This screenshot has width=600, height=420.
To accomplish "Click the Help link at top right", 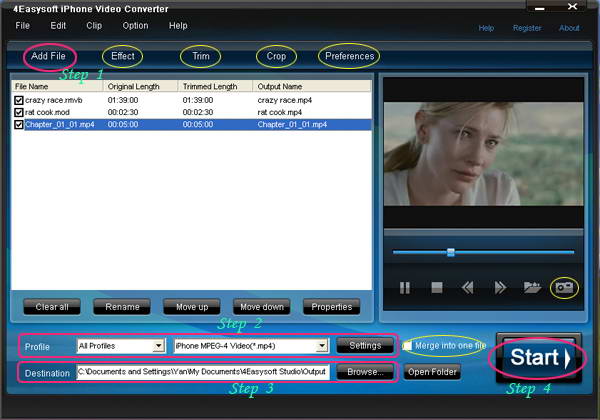I will coord(486,28).
